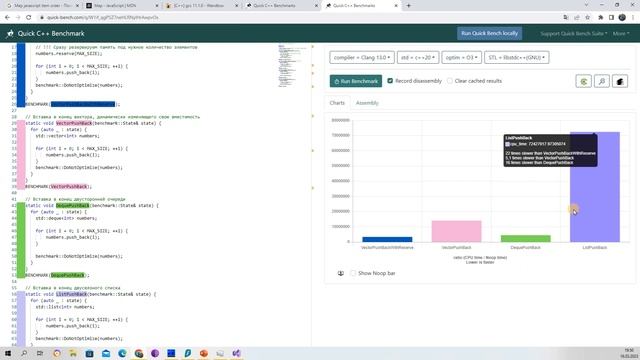This screenshot has height=360, width=640.
Task: Click the blue VectorPushBackWithReserve bar
Action: tap(387, 240)
